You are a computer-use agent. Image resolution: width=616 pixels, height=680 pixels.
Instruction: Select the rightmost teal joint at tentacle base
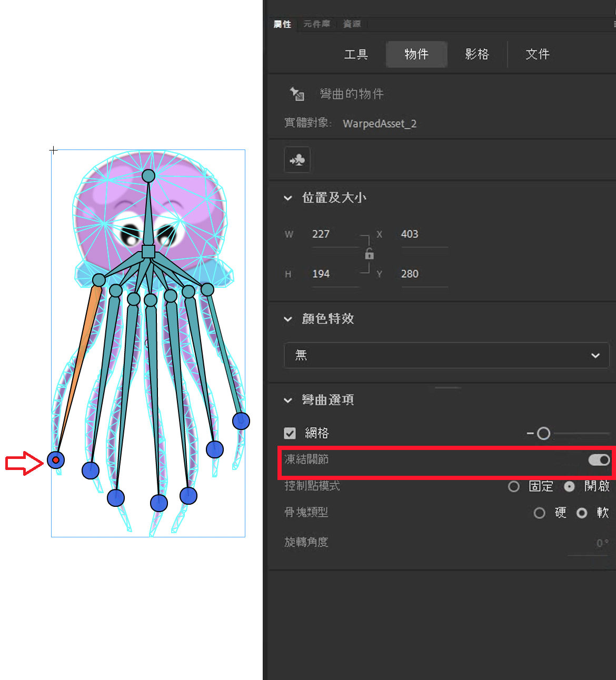[207, 289]
